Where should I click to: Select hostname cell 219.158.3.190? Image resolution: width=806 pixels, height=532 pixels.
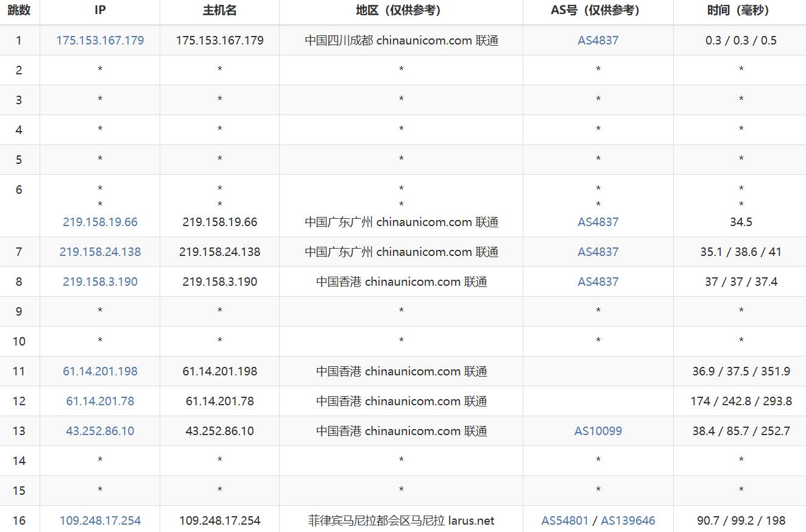pos(219,282)
